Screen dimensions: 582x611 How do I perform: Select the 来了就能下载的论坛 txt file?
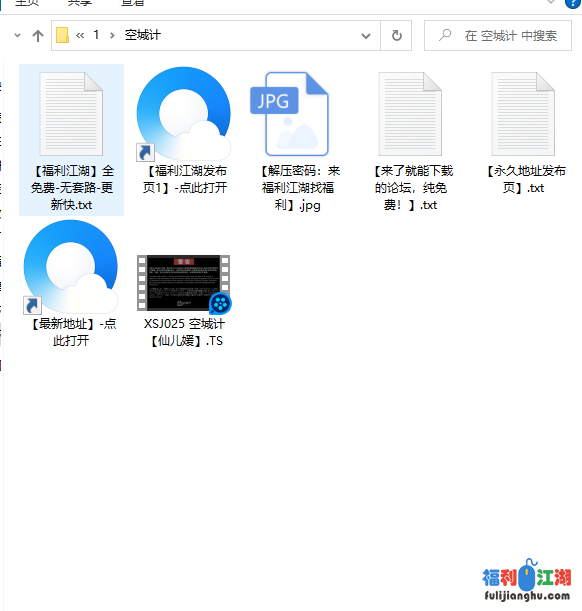click(410, 114)
